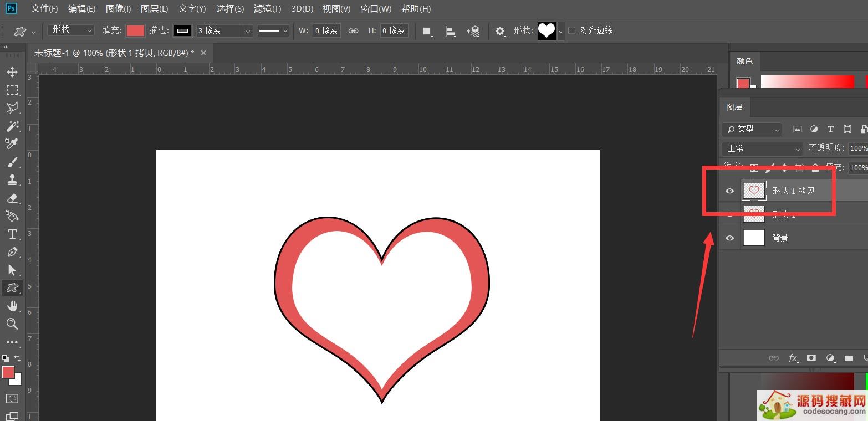
Task: Select the Paint Bucket tool
Action: click(x=12, y=215)
